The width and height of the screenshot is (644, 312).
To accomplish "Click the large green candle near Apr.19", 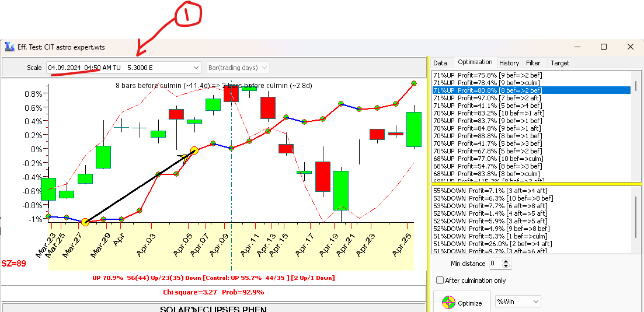I will tap(341, 191).
